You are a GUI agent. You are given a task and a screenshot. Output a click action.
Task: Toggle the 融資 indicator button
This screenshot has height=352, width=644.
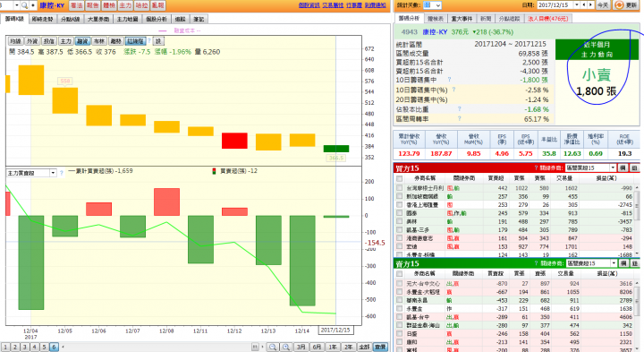[x=82, y=41]
